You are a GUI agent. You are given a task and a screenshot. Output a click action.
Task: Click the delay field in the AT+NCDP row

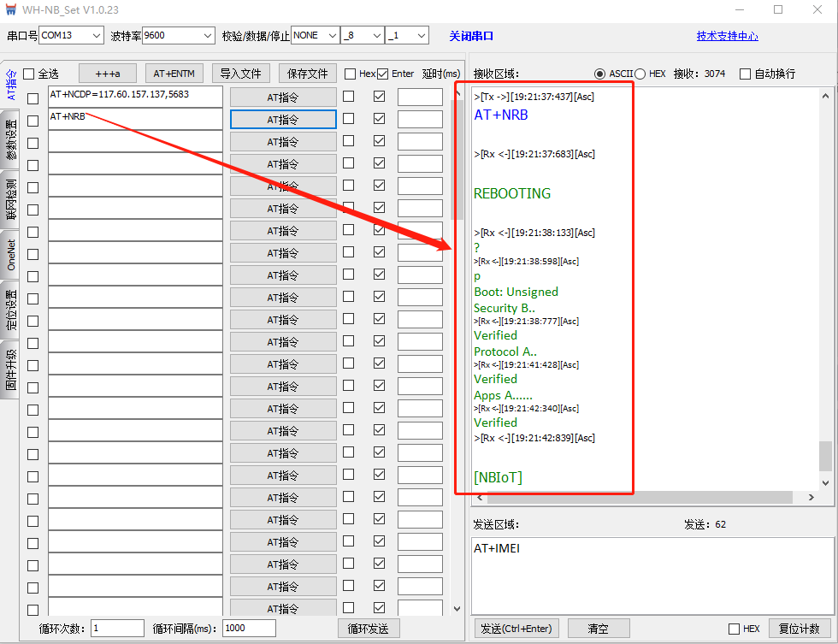click(x=420, y=97)
